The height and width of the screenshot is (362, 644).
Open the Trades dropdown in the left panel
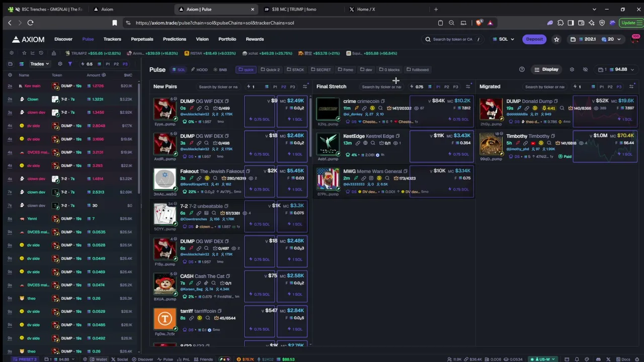39,64
